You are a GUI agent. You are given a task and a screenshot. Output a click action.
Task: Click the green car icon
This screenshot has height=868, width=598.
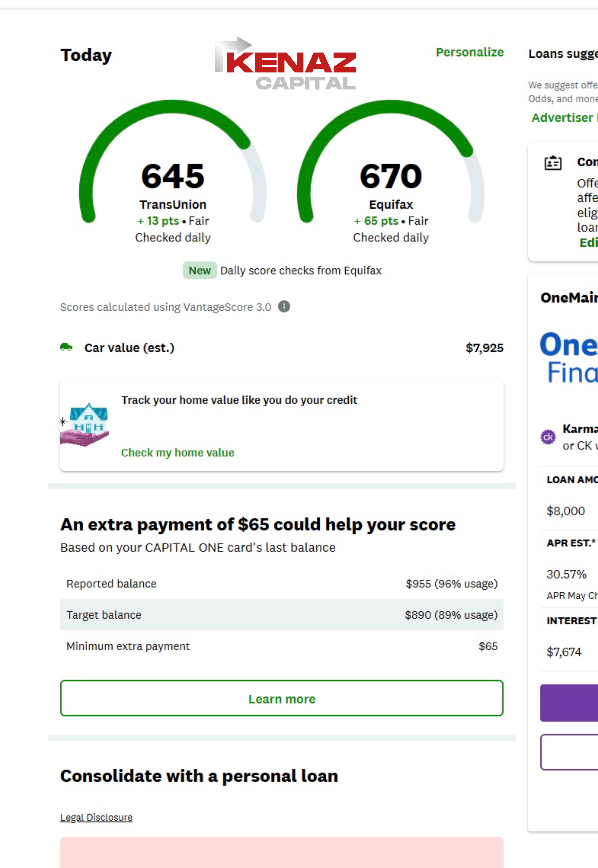66,347
